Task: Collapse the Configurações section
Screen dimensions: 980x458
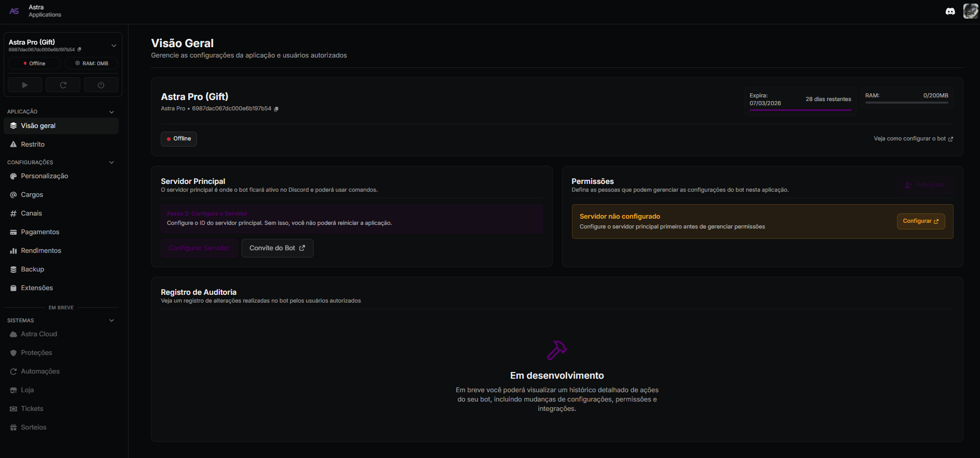Action: point(111,163)
